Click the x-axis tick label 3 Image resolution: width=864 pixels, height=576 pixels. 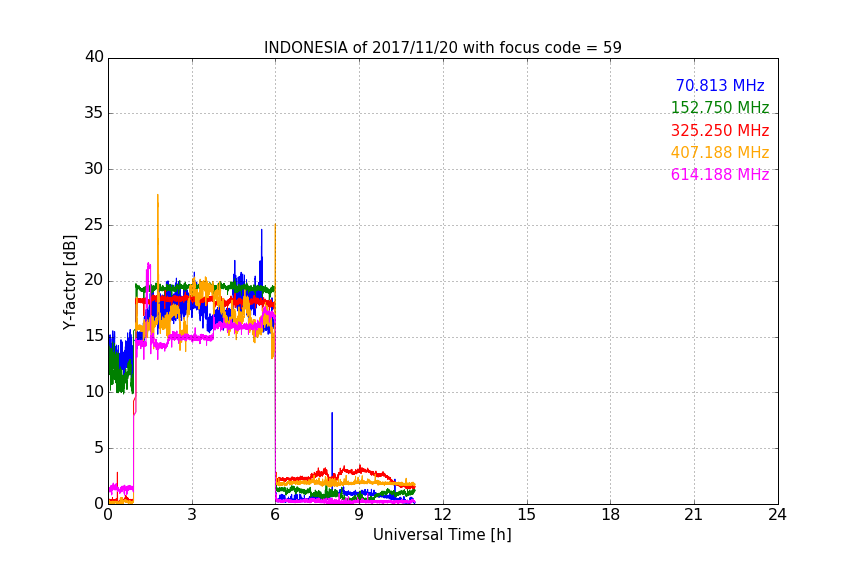(192, 515)
